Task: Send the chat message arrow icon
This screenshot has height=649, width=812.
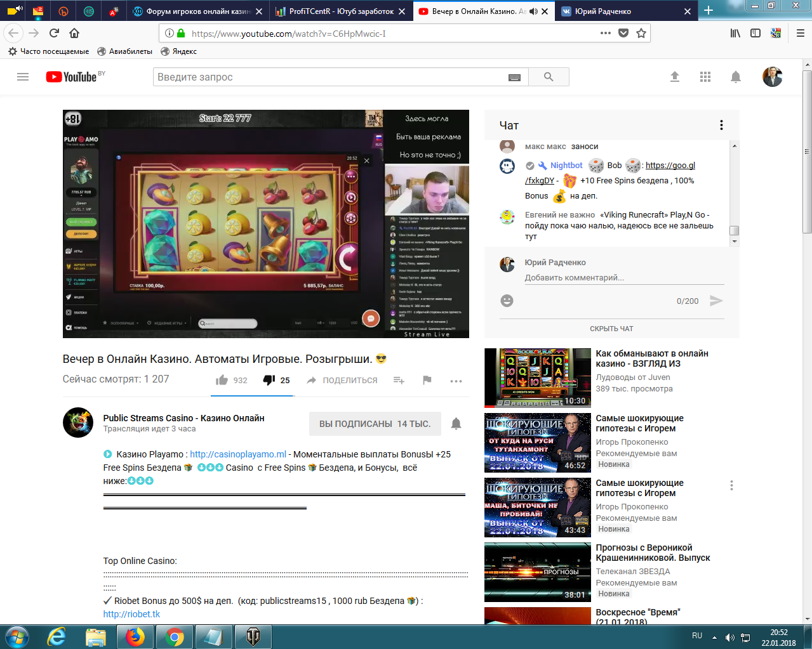Action: (716, 301)
